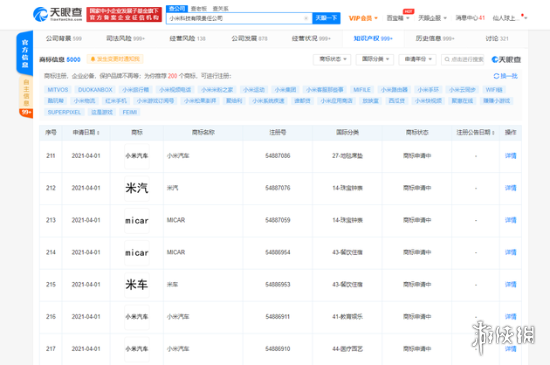Sort by the 注册公告日期 column arrow
This screenshot has height=365, width=550.
[493, 133]
